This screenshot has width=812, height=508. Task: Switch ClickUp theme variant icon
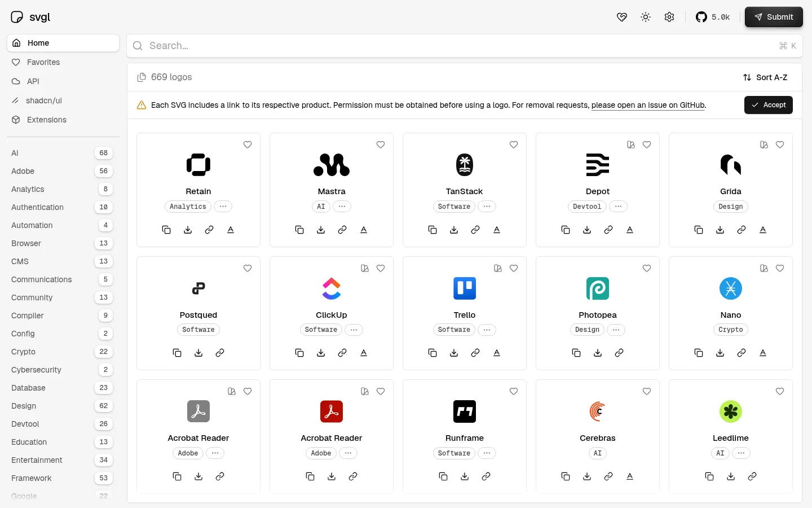(x=365, y=269)
